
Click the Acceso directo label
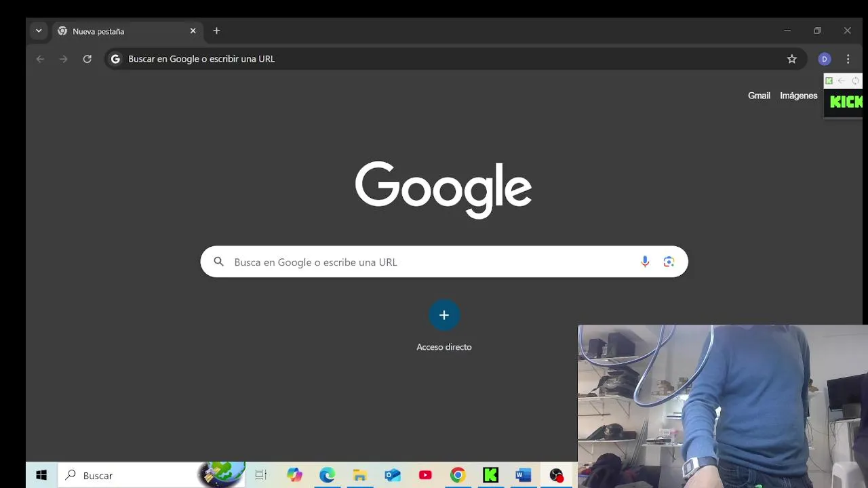pyautogui.click(x=444, y=347)
